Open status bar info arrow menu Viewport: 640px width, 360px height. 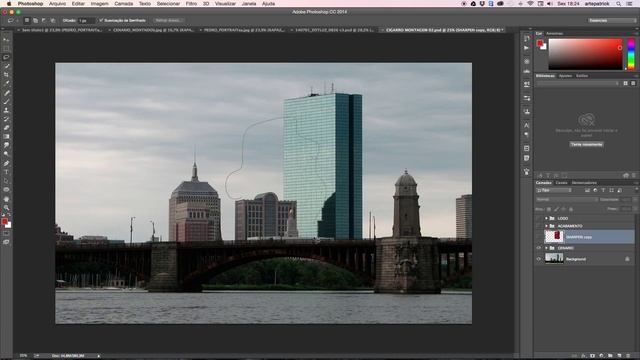tap(98, 356)
